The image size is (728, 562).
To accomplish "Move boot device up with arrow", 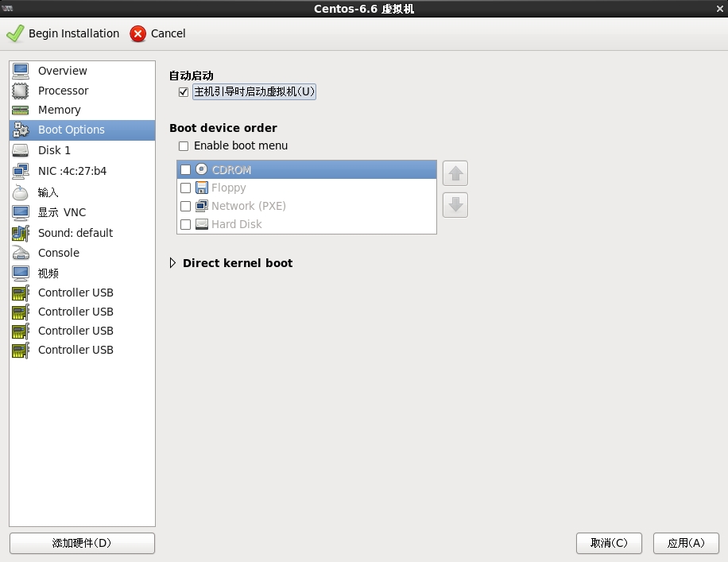I will (455, 173).
